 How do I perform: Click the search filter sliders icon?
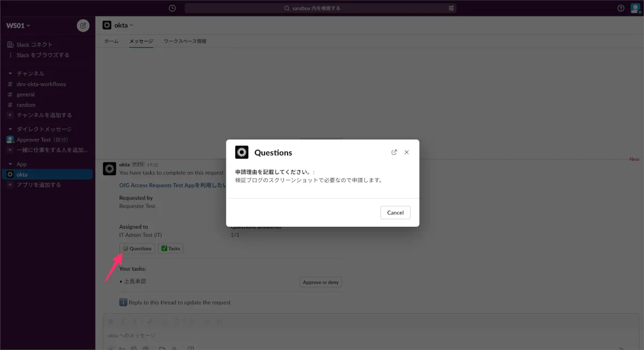coord(451,8)
